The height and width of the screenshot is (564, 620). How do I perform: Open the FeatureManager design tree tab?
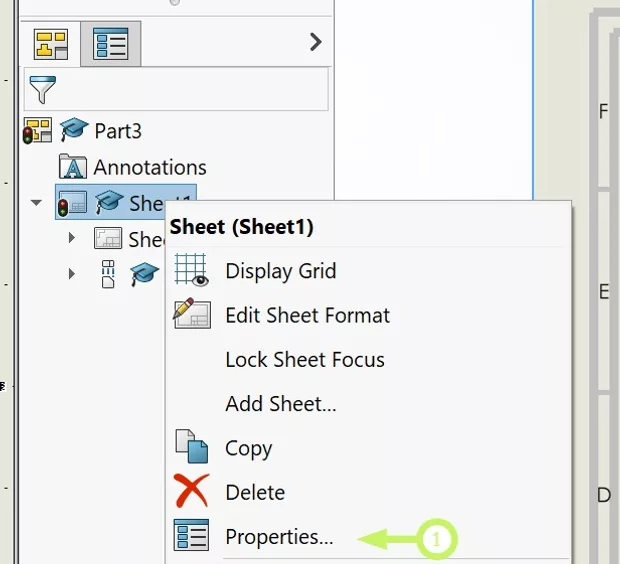[51, 43]
